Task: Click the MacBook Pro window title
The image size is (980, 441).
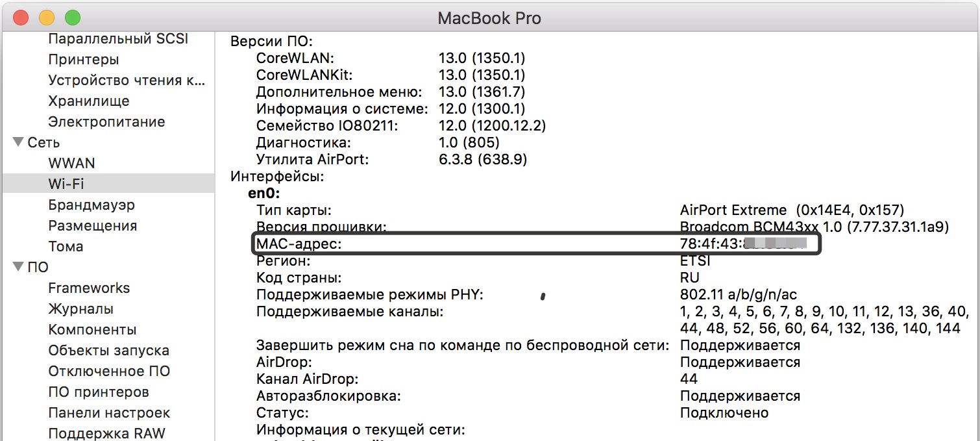Action: click(489, 18)
